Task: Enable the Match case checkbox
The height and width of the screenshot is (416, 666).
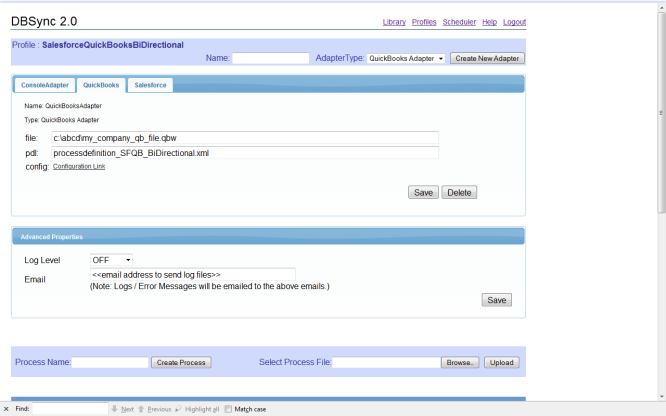Action: (229, 409)
